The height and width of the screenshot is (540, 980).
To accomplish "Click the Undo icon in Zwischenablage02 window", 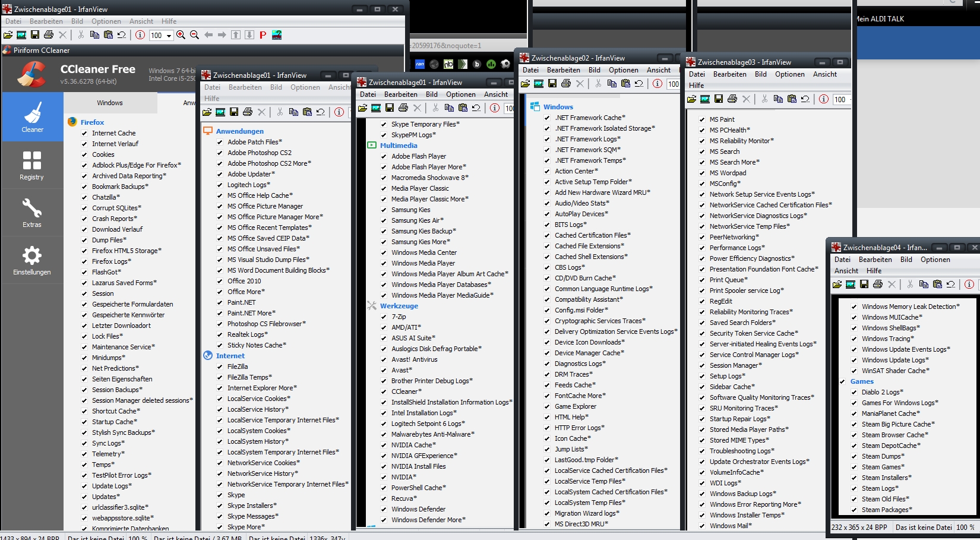I will [x=639, y=84].
